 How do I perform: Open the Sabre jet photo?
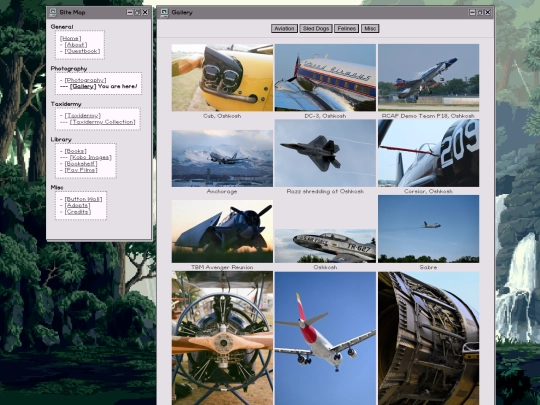click(428, 229)
